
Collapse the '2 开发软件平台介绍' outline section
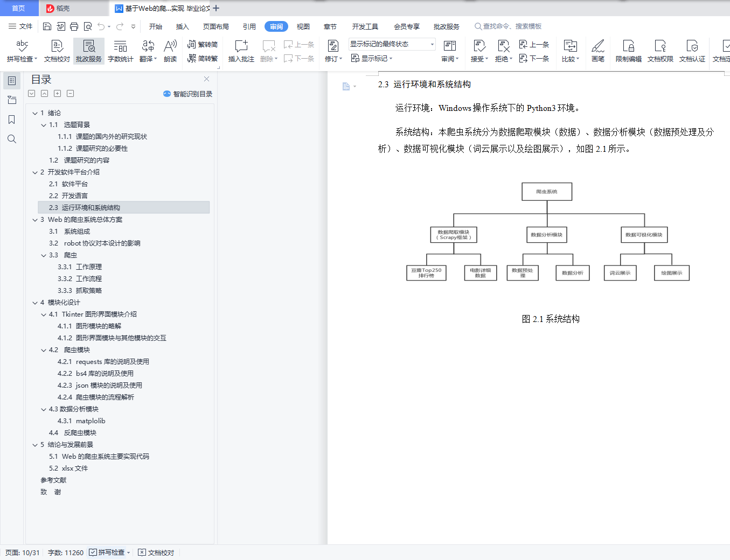pyautogui.click(x=35, y=172)
